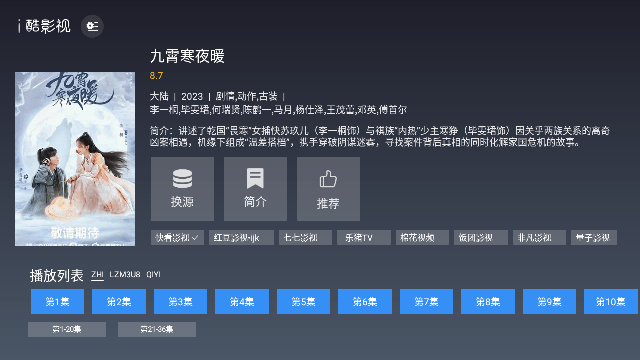Play episode 第10集
This screenshot has width=640, height=360.
pyautogui.click(x=611, y=302)
